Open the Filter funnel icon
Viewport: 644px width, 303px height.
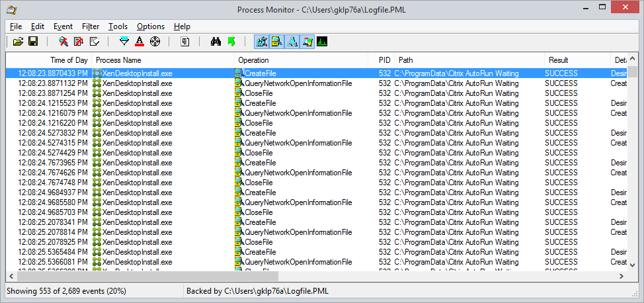[x=124, y=42]
